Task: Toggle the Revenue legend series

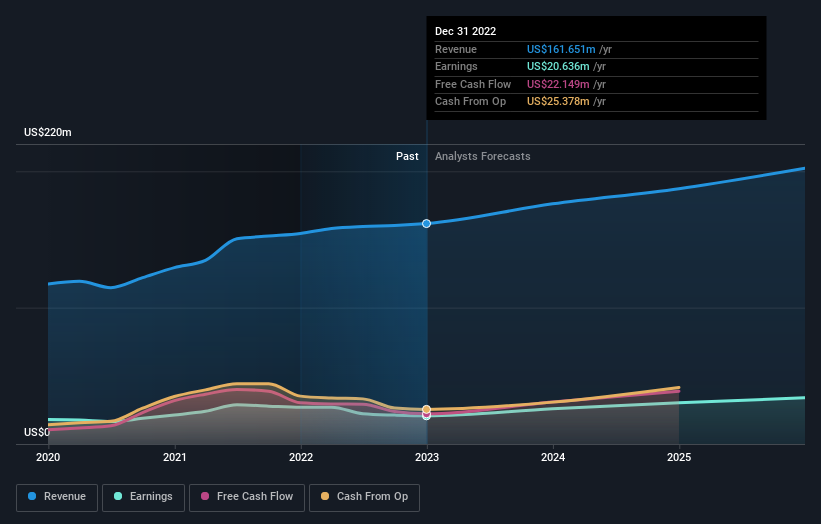Action: tap(57, 497)
